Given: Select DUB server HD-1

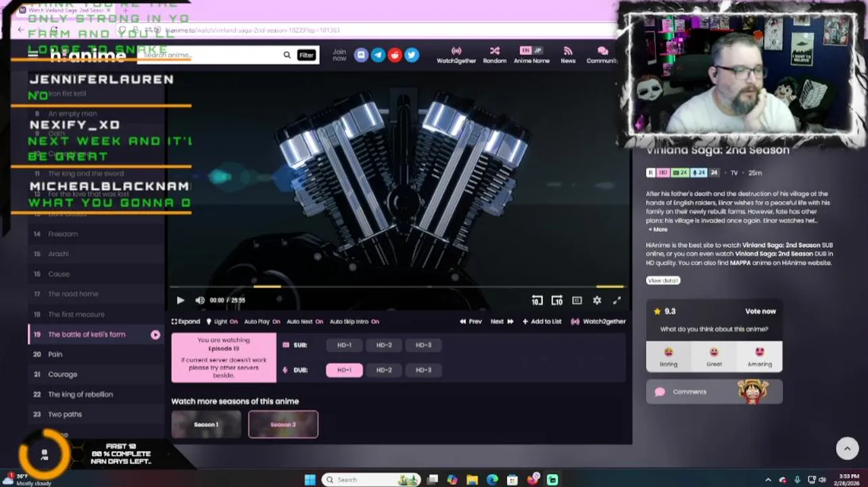Looking at the screenshot, I should pyautogui.click(x=344, y=370).
